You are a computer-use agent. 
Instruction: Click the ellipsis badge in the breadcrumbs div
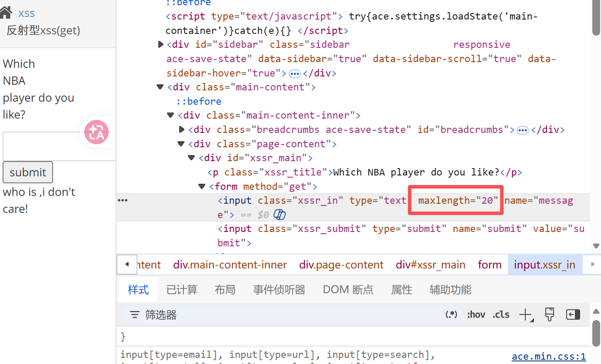(523, 130)
